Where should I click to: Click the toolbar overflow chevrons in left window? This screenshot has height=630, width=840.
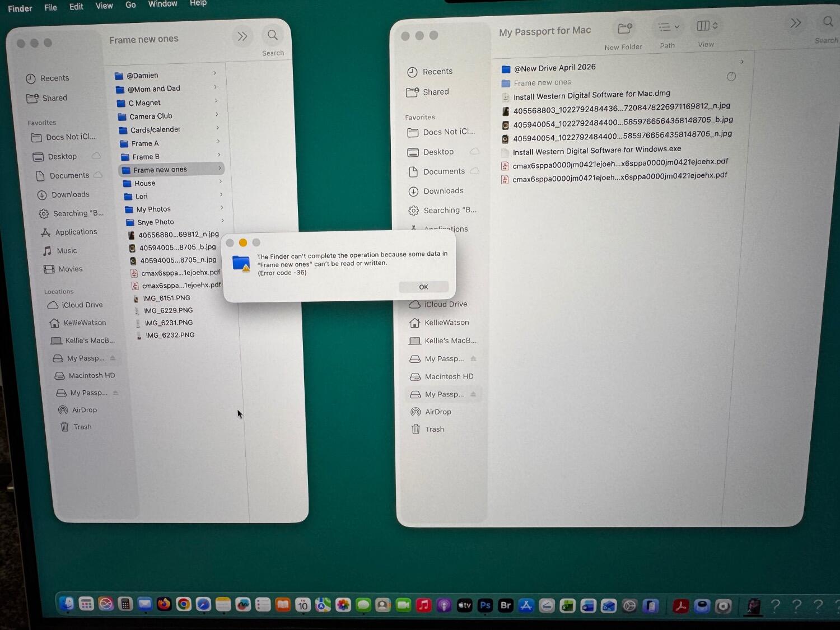242,36
